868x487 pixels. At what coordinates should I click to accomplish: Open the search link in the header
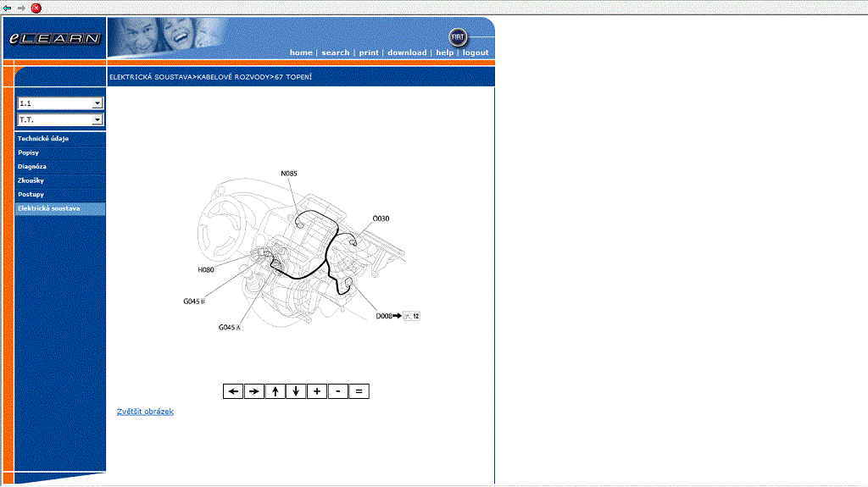(336, 53)
